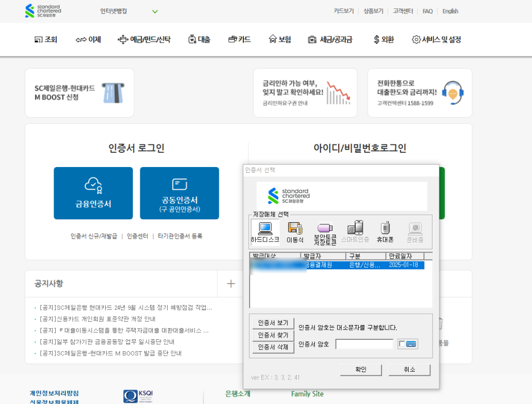Select 이동식 removable storage icon

pyautogui.click(x=295, y=232)
